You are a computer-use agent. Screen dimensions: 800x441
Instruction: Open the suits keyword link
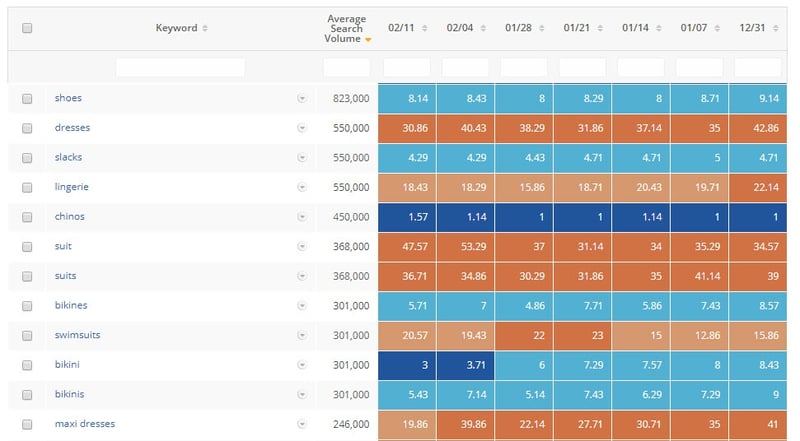[65, 276]
